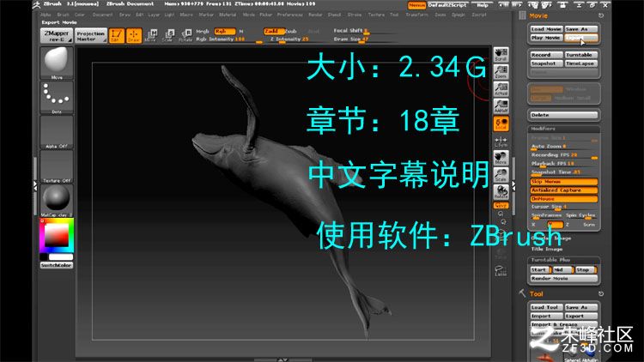
Task: Click the right shelf Scale view icon
Action: point(501,175)
